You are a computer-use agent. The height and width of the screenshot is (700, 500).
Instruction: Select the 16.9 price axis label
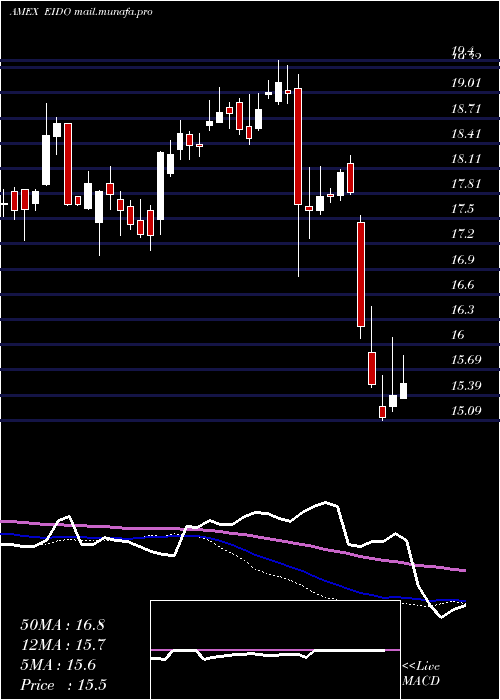point(463,259)
